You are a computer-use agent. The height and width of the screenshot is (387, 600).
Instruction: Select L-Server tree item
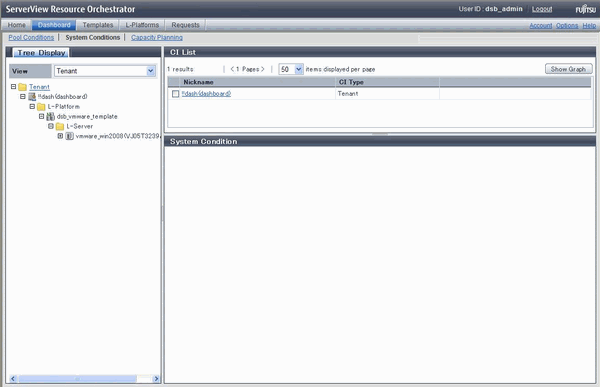[80, 126]
